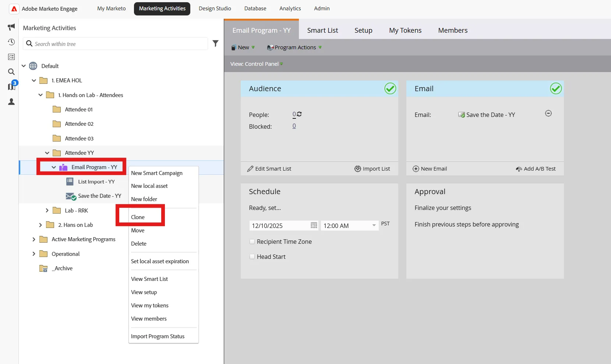Open the Blocked count 0 link
The image size is (611, 364).
click(294, 126)
